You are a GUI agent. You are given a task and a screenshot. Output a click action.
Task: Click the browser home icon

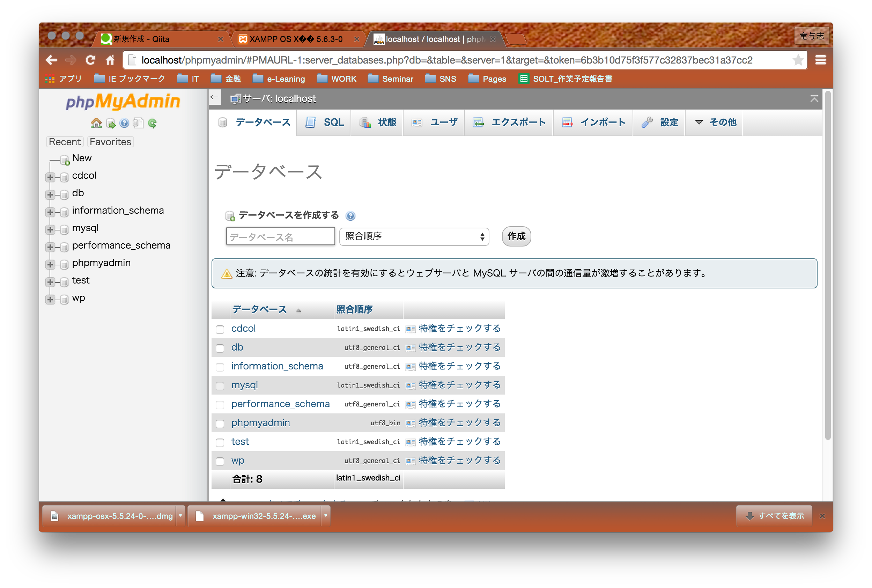(110, 60)
